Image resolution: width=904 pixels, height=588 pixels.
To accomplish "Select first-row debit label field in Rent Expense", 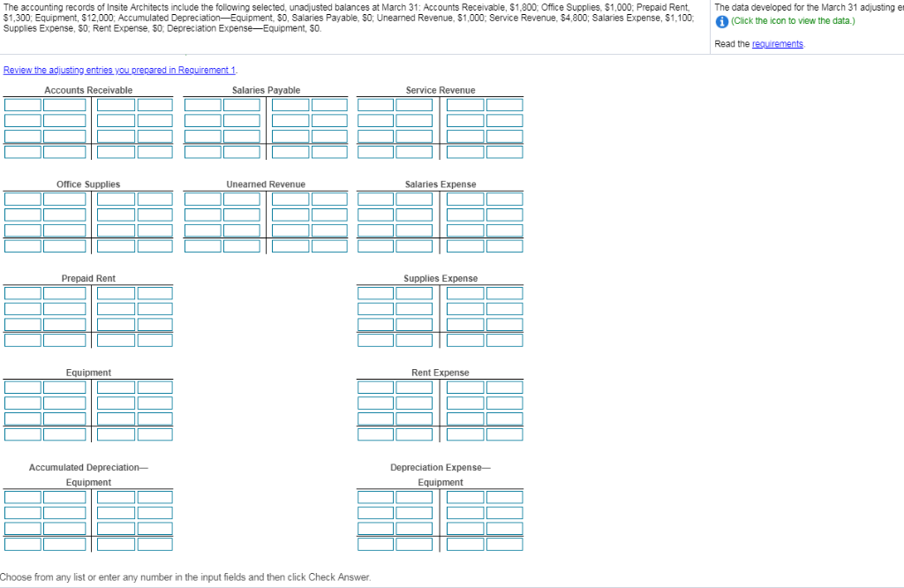I will tap(375, 388).
